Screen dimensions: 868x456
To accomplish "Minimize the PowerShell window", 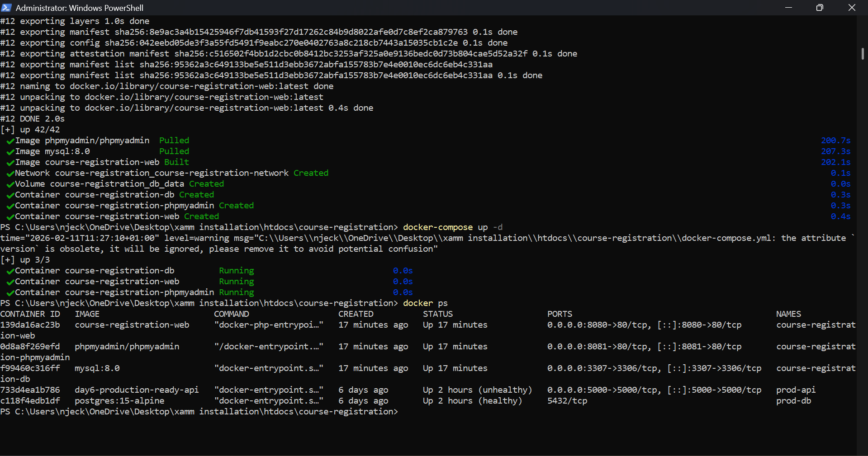I will point(788,8).
